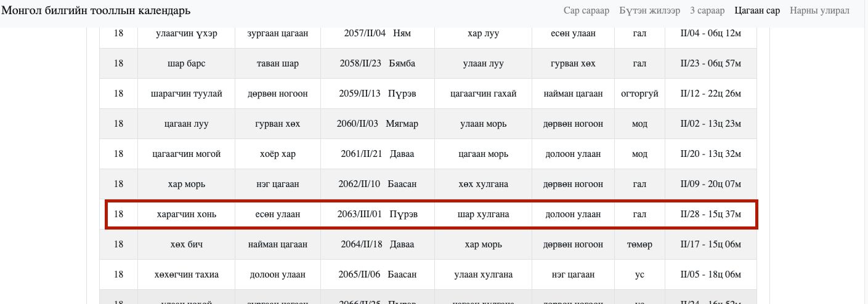Select the cell хоёр хар
The image size is (868, 304).
[x=277, y=154]
